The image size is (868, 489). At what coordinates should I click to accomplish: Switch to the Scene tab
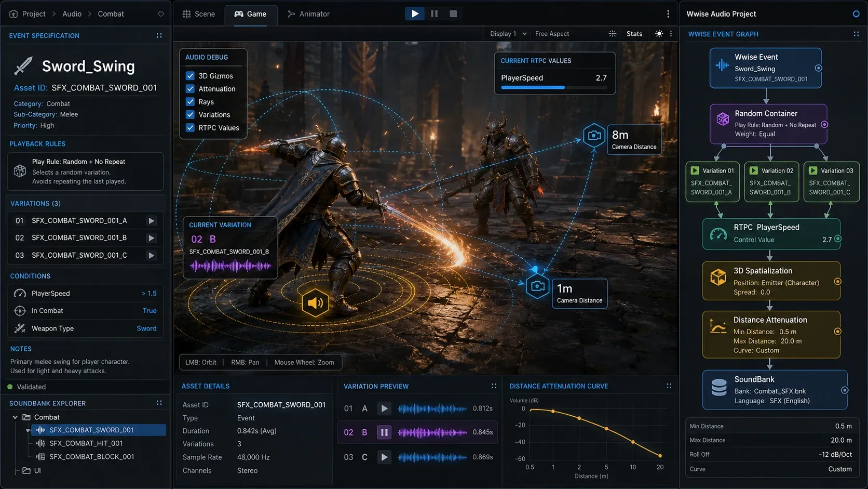click(199, 14)
